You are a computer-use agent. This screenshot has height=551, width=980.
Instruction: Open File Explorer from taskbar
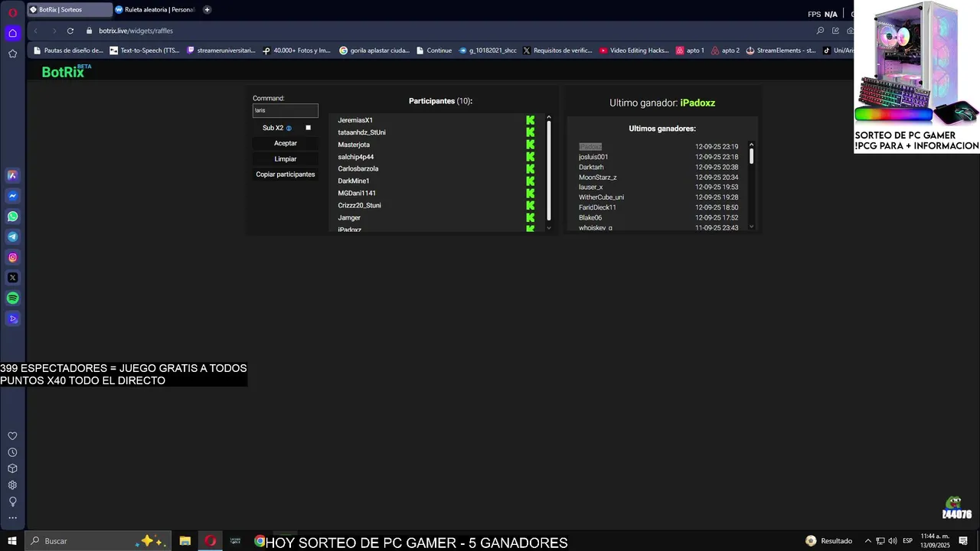(185, 541)
